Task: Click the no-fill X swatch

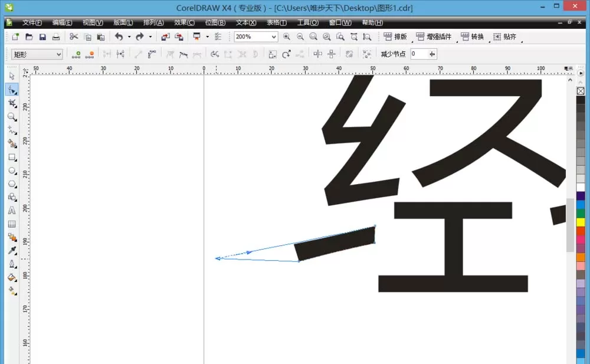Action: pyautogui.click(x=581, y=91)
